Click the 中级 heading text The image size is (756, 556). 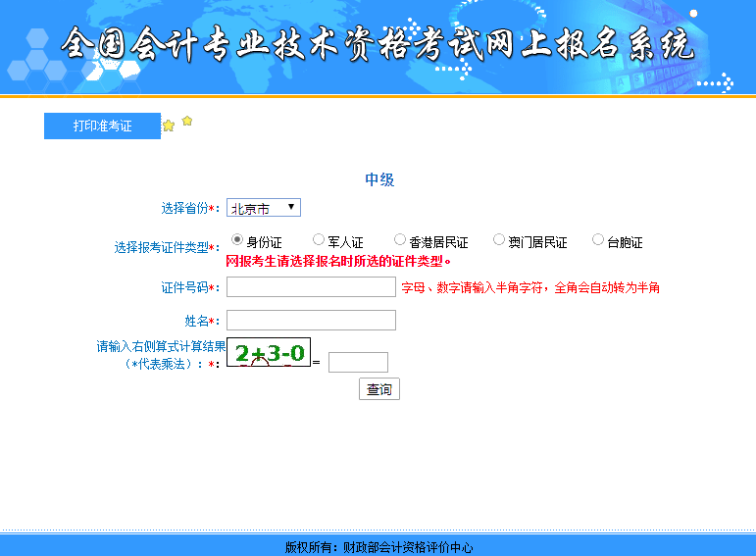tap(379, 179)
